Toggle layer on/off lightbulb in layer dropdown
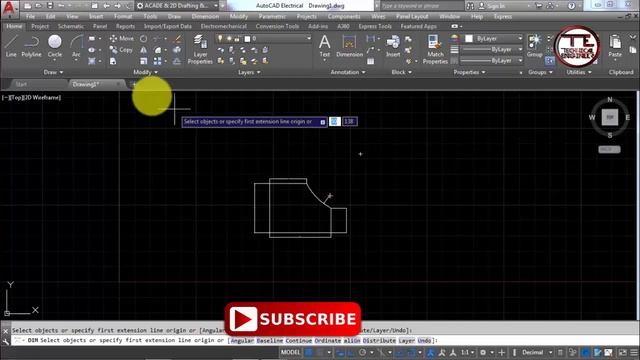This screenshot has width=640, height=360. coord(220,38)
